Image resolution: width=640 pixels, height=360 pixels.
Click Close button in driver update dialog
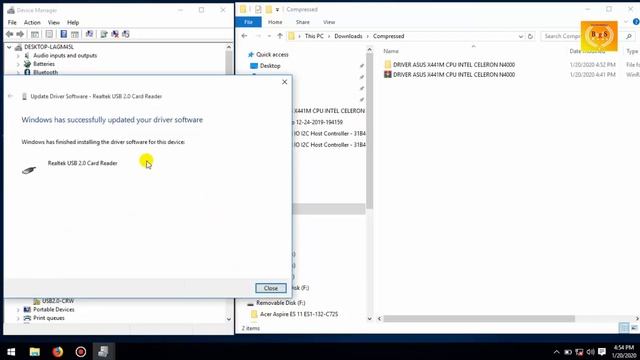tap(271, 288)
